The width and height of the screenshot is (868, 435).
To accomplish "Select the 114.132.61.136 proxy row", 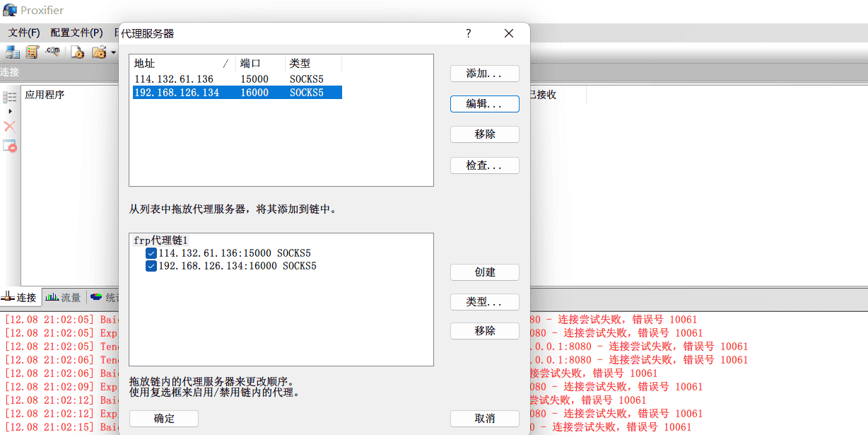I will (174, 79).
